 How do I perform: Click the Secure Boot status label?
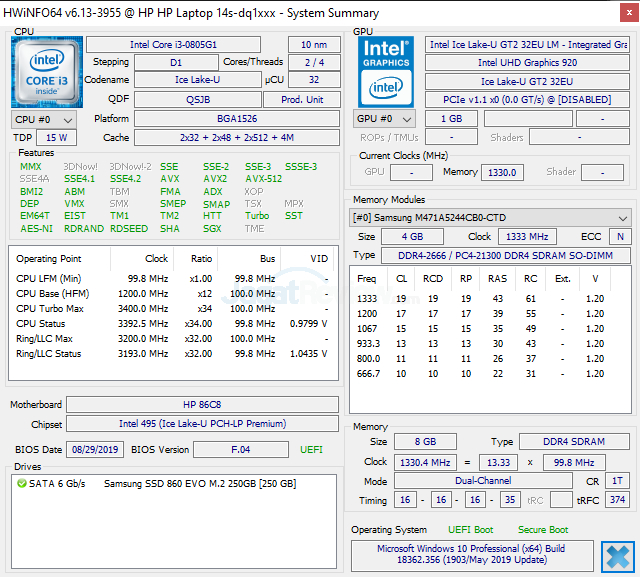[x=543, y=530]
